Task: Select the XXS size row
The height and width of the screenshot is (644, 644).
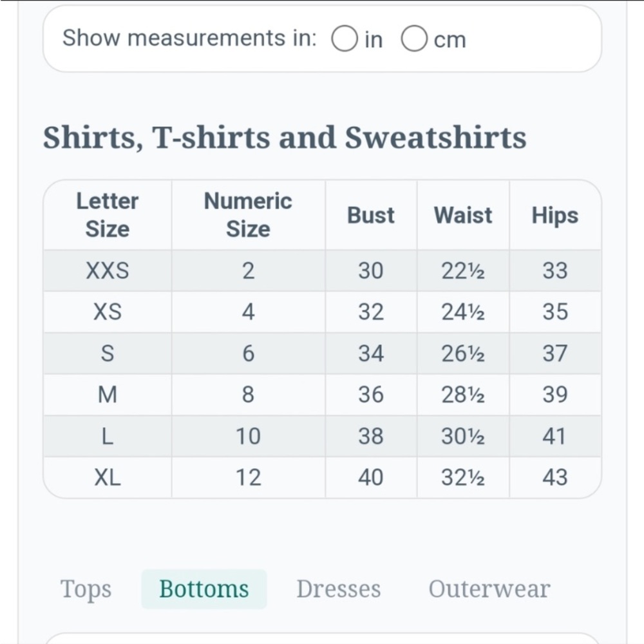Action: pos(323,270)
